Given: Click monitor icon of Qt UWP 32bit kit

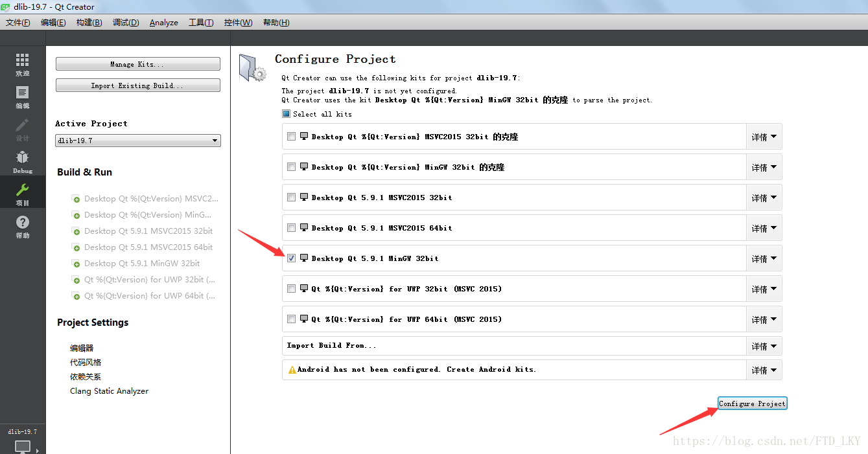Looking at the screenshot, I should (x=304, y=288).
